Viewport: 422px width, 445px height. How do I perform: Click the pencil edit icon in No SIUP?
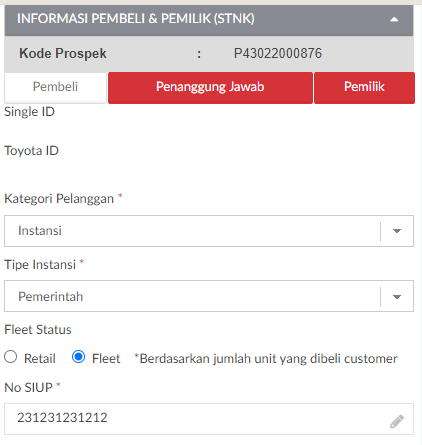point(397,421)
